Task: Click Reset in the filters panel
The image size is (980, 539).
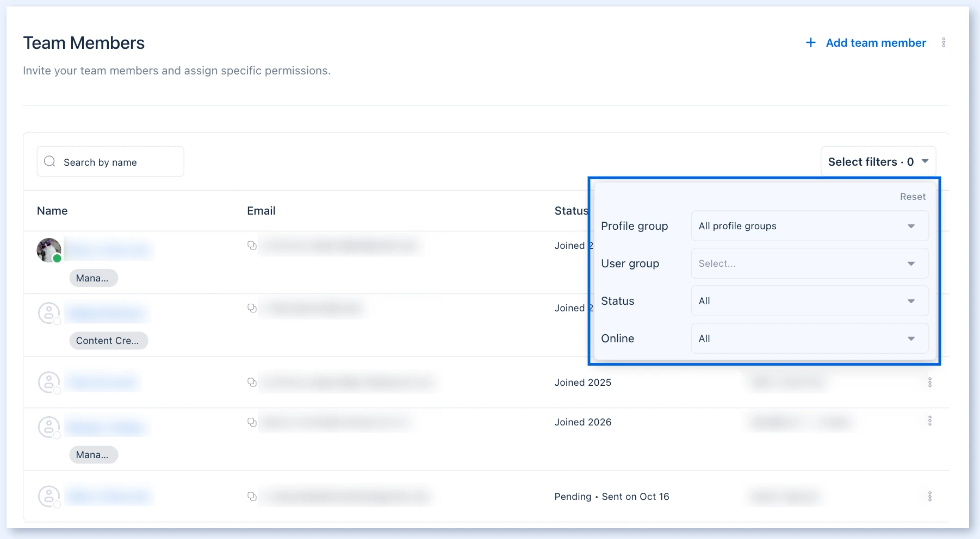Action: [913, 197]
